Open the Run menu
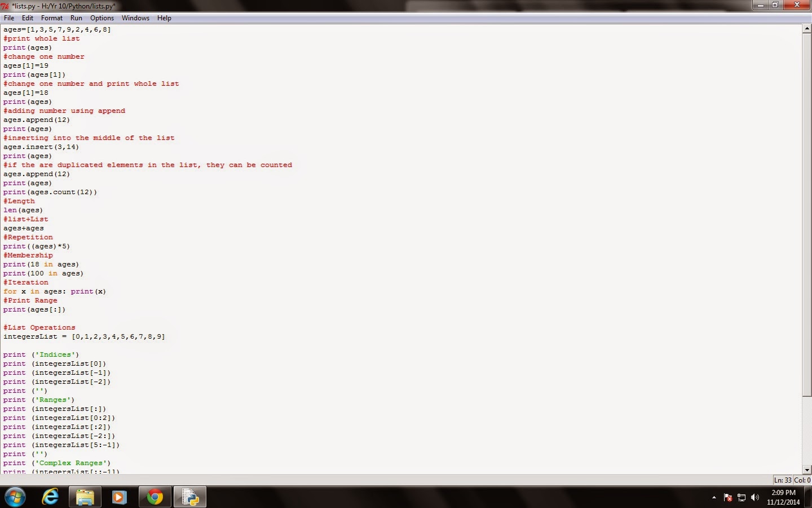The image size is (812, 508). coord(76,18)
